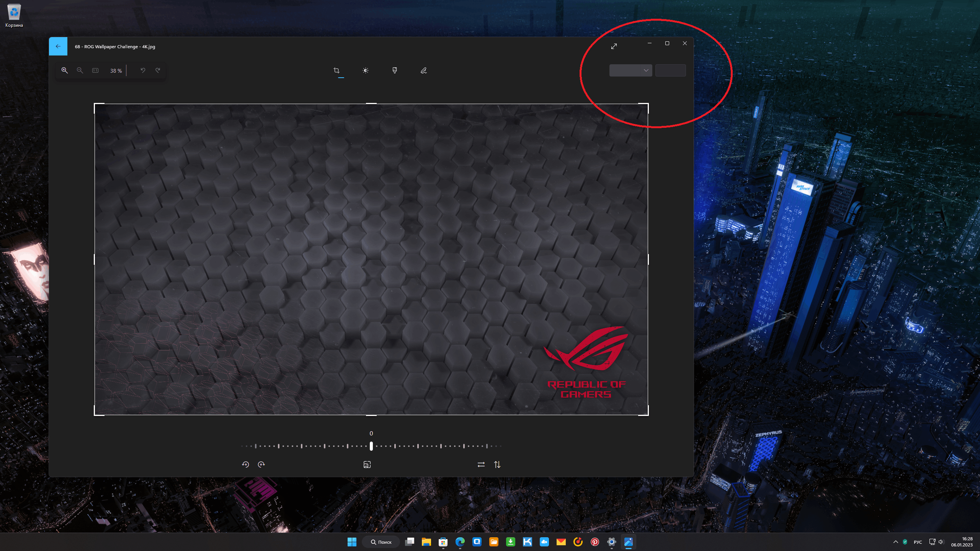
Task: Click the straighten angle slider handle
Action: (x=371, y=446)
